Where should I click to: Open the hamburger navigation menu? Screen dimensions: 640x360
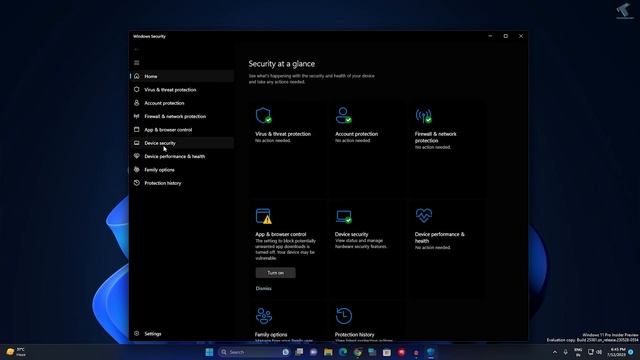[137, 63]
